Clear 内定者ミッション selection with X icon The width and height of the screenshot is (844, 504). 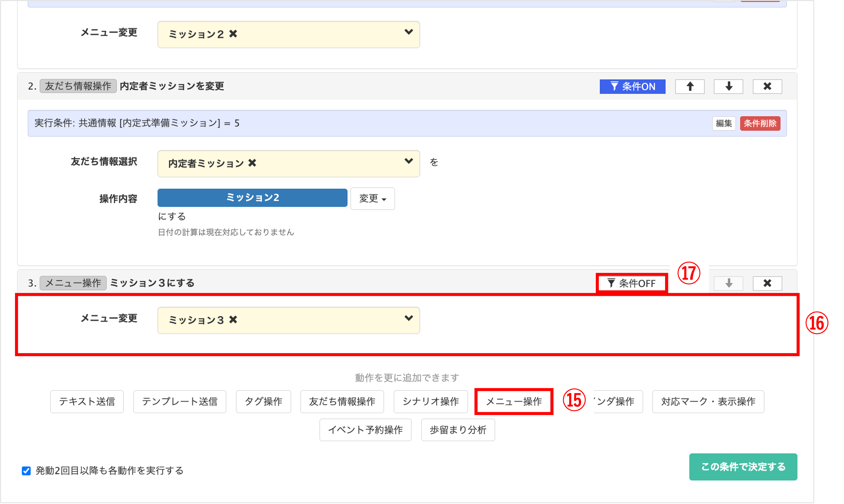click(252, 163)
